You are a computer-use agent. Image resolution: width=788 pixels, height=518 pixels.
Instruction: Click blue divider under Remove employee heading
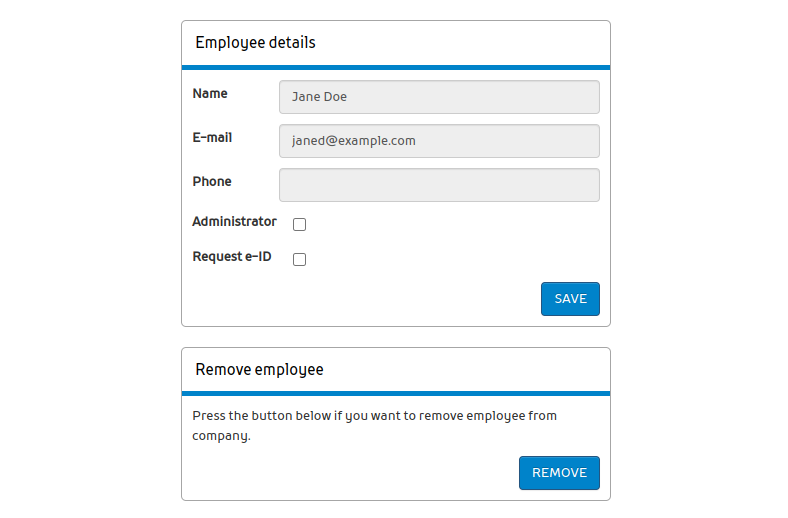395,394
